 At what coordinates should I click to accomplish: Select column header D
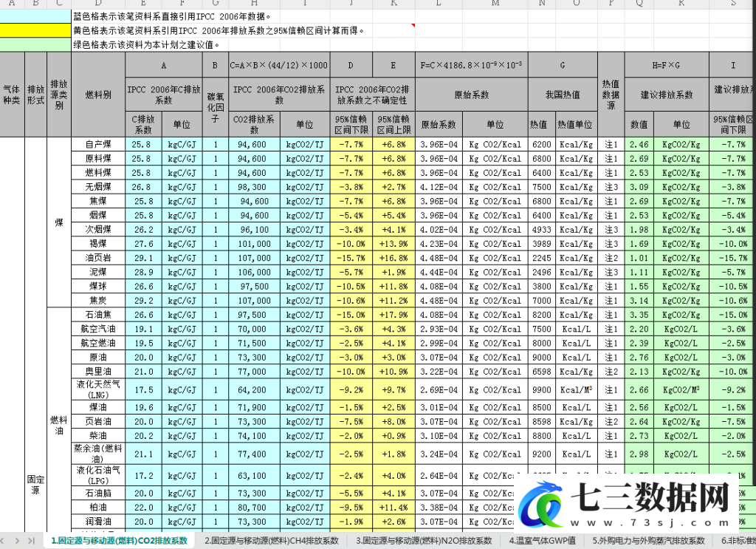(98, 4)
